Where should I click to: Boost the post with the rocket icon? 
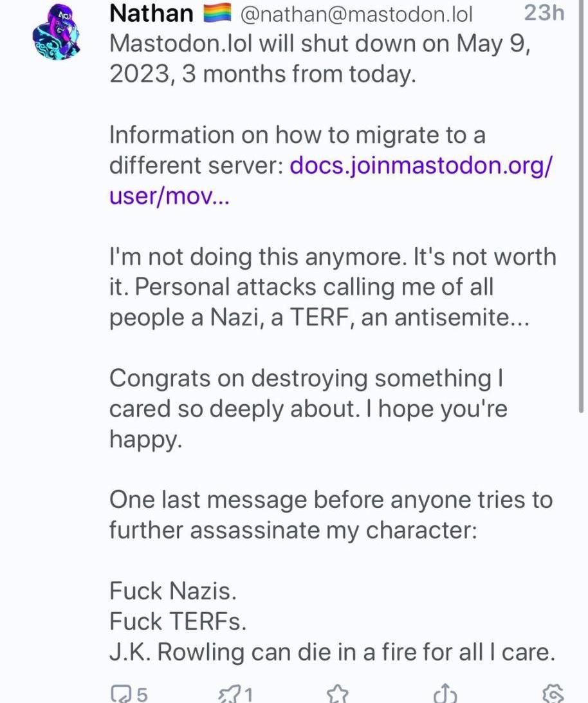[x=228, y=693]
